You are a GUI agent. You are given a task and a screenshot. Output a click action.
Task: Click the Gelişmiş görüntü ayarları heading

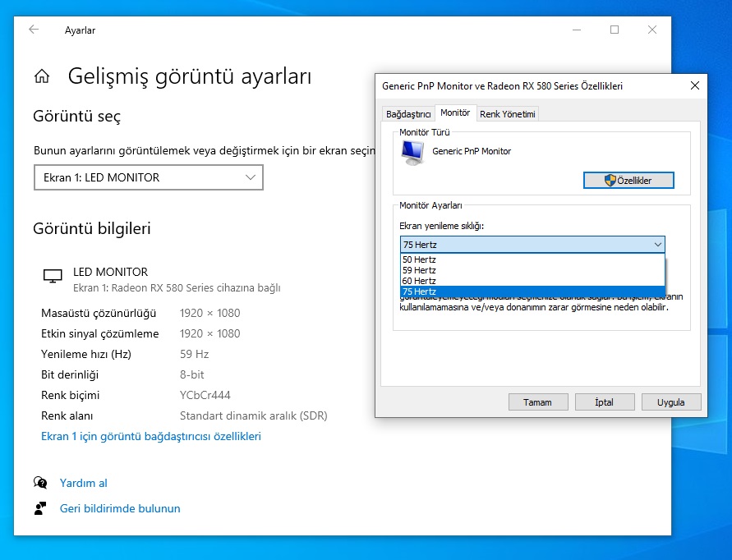(190, 76)
